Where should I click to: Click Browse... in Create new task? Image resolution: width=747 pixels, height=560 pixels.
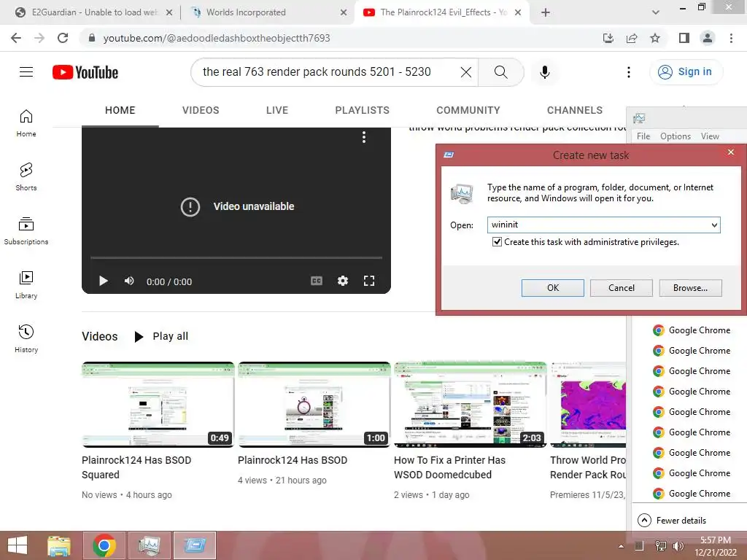point(690,287)
